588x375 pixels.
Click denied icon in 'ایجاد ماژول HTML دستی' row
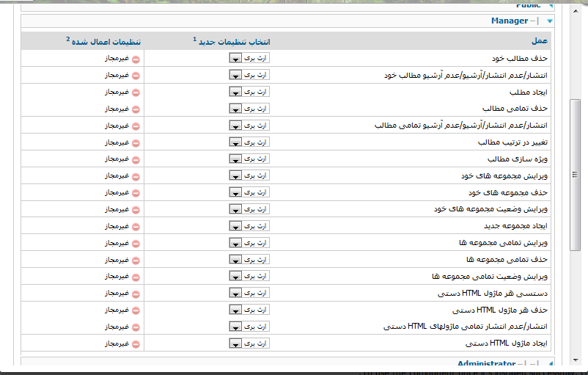click(136, 343)
